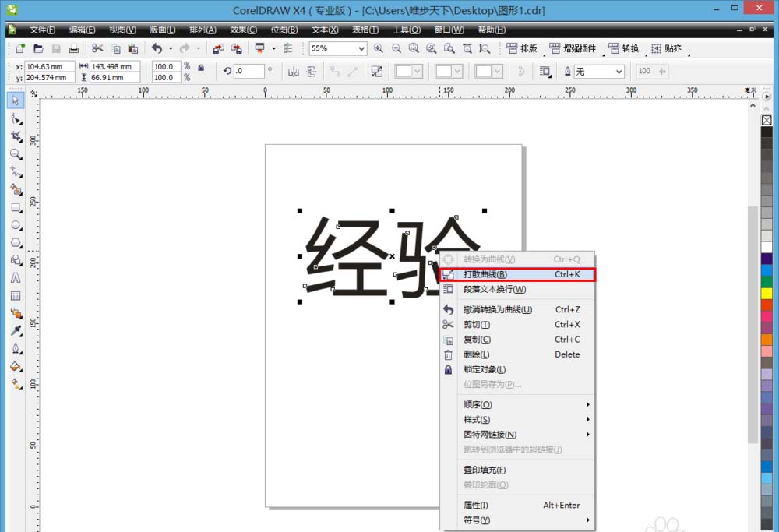Select the Text tool
This screenshot has height=532, width=779.
[x=16, y=278]
